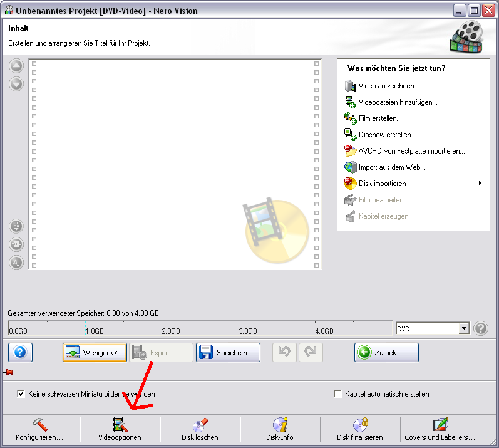Click the empty title content area
Image resolution: width=499 pixels, height=448 pixels.
pyautogui.click(x=175, y=163)
